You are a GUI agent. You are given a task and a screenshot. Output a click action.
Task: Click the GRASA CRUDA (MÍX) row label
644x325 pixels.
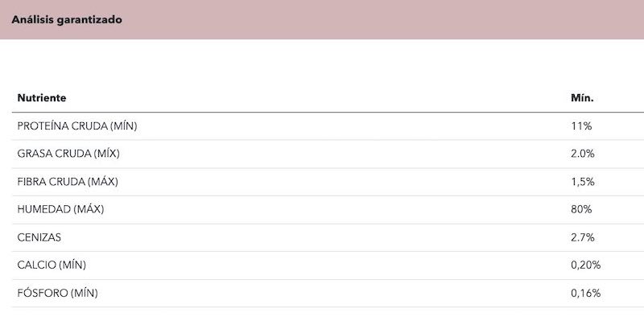68,154
